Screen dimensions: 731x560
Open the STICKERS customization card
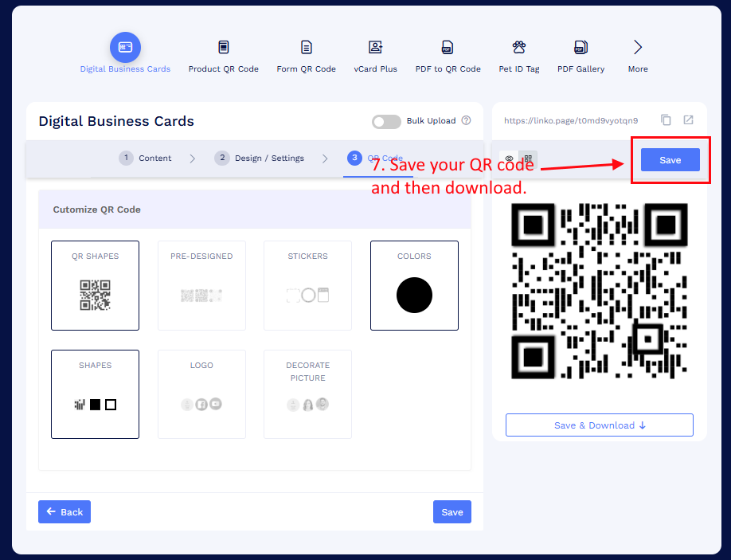click(x=307, y=285)
